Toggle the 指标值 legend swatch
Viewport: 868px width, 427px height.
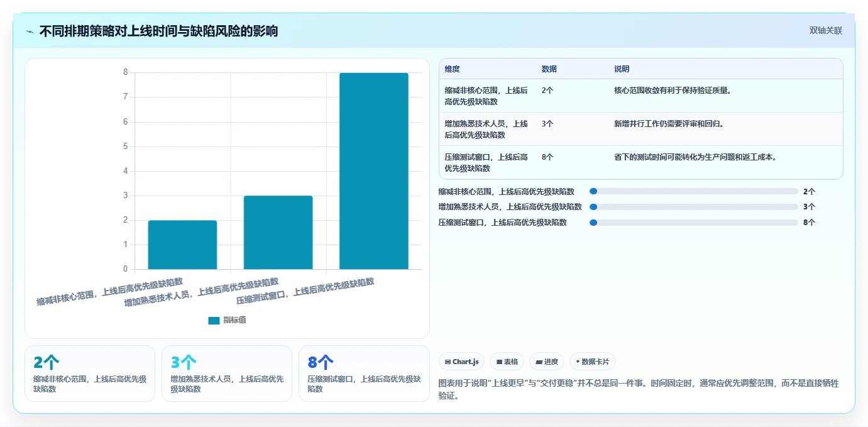click(x=214, y=321)
